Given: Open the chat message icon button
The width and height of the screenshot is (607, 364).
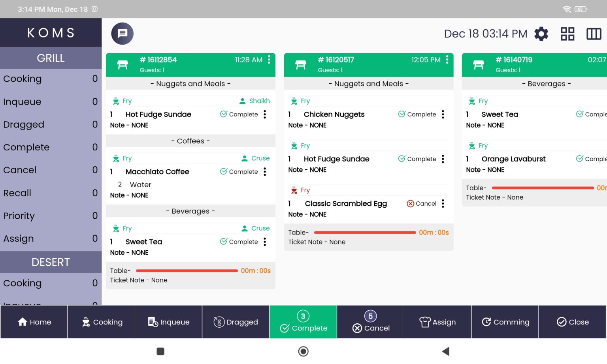Looking at the screenshot, I should pyautogui.click(x=123, y=34).
